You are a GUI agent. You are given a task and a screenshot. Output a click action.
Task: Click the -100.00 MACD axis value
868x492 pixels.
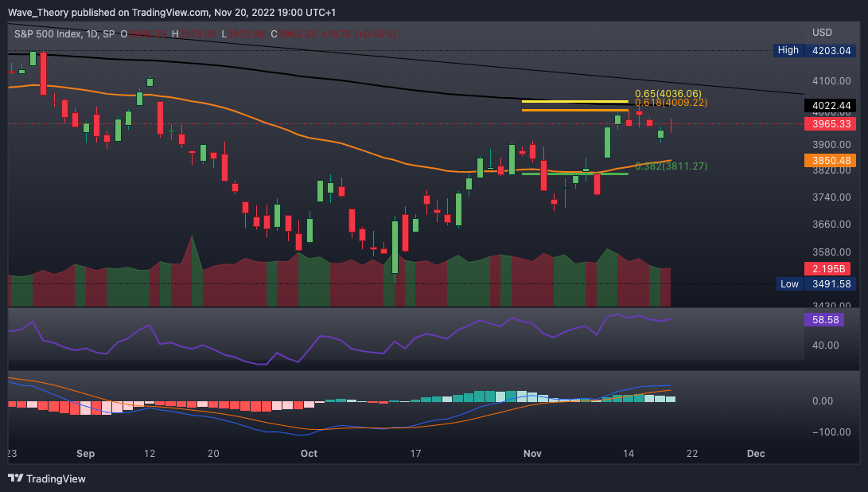point(831,432)
